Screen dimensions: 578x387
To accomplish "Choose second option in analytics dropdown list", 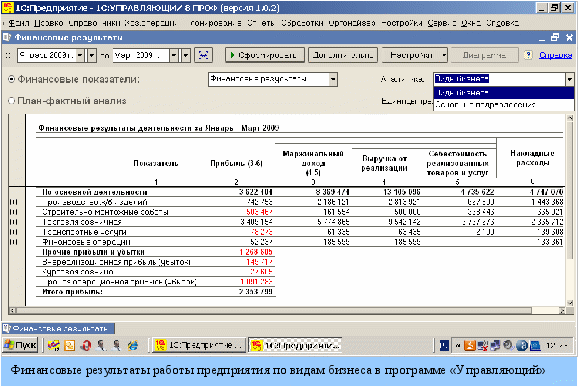I will pos(503,105).
